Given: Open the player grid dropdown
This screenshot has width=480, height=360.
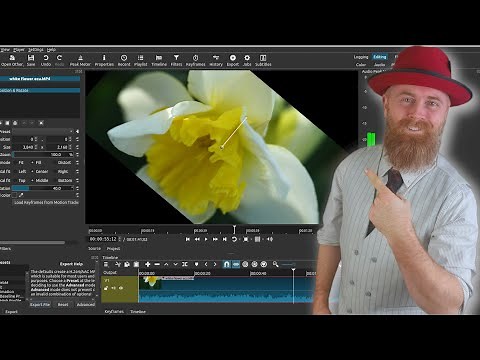Looking at the screenshot, I should (259, 239).
